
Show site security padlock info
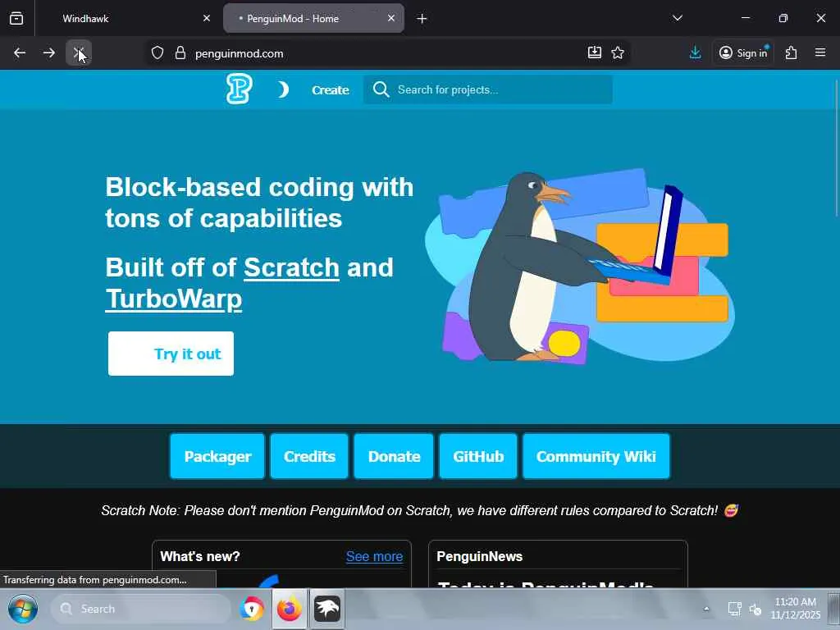point(180,52)
